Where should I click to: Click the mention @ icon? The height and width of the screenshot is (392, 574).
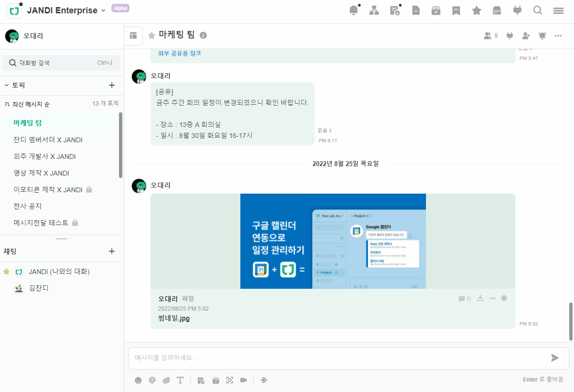152,380
